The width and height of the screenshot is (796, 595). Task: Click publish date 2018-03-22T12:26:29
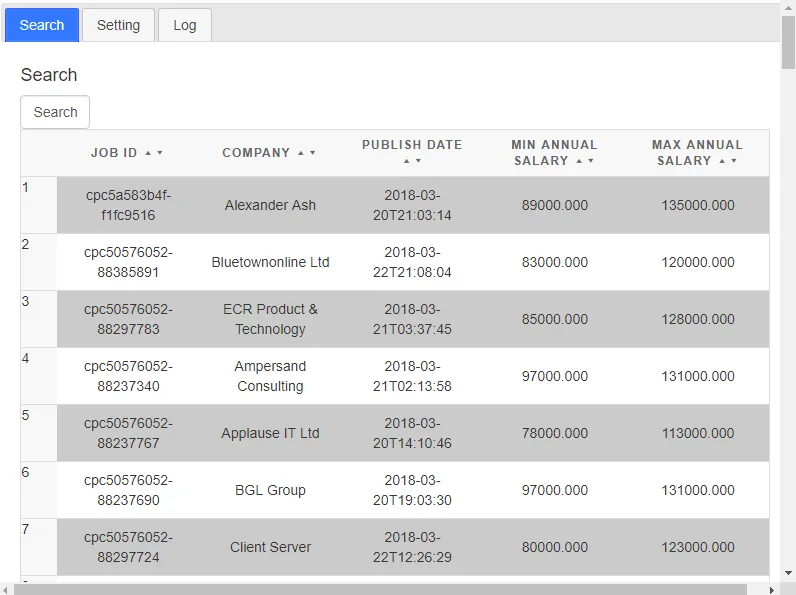tap(412, 547)
